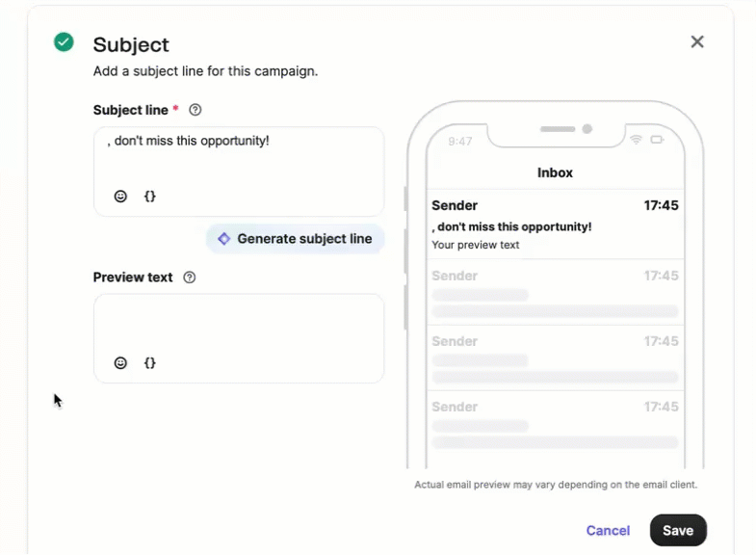The height and width of the screenshot is (555, 756).
Task: Click the 'Subject' dialog heading
Action: [131, 45]
